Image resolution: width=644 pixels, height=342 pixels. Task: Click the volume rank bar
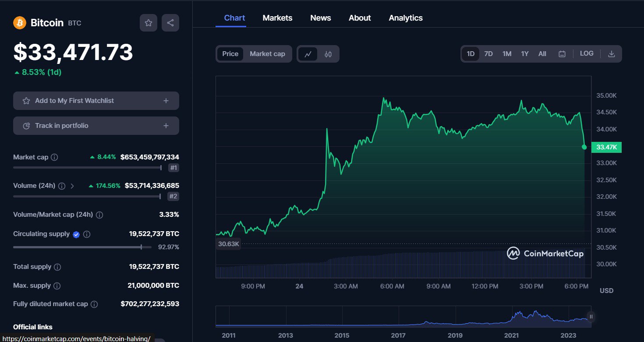pyautogui.click(x=88, y=196)
